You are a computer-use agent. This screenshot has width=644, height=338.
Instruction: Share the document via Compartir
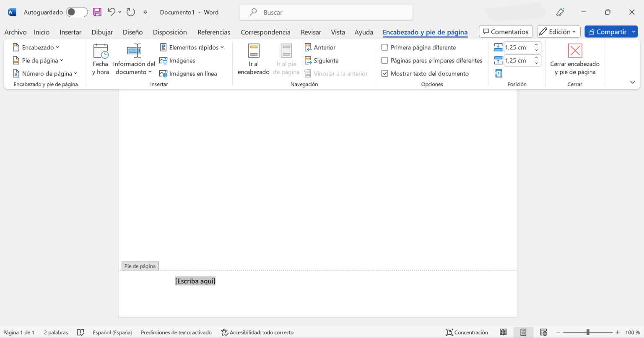608,31
